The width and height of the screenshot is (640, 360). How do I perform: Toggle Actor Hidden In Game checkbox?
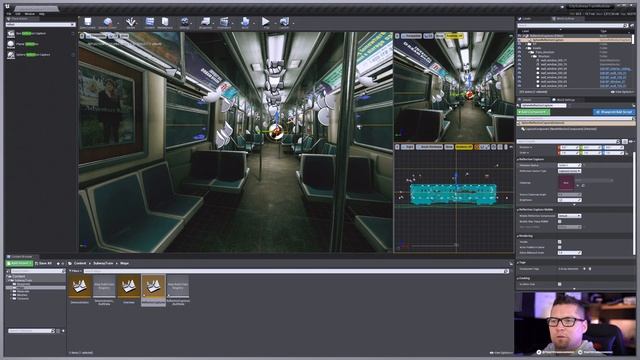click(x=560, y=247)
